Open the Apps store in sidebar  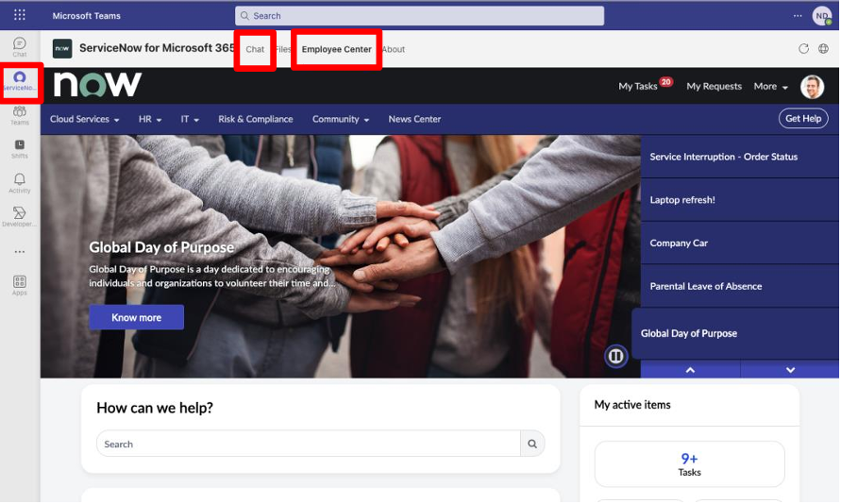point(20,286)
